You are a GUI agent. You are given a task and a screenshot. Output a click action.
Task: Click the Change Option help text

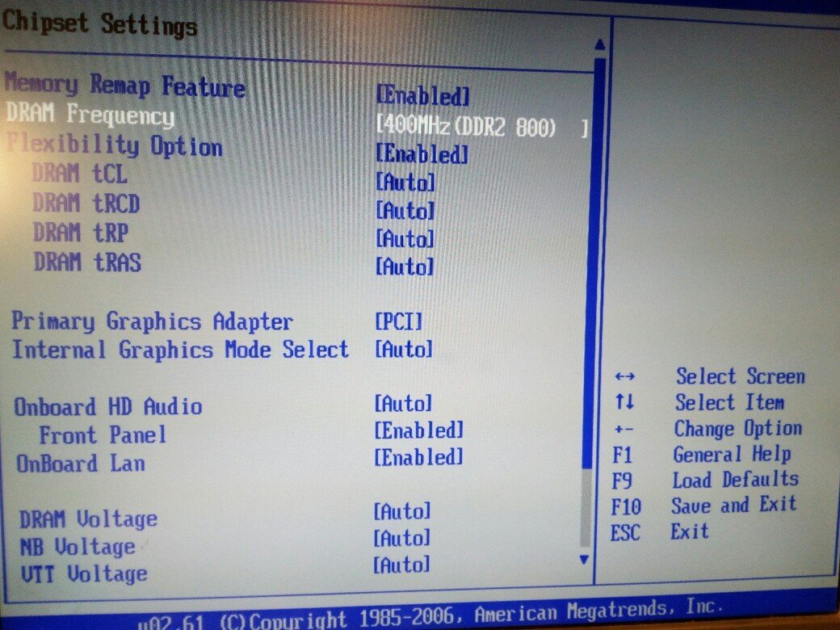(737, 429)
